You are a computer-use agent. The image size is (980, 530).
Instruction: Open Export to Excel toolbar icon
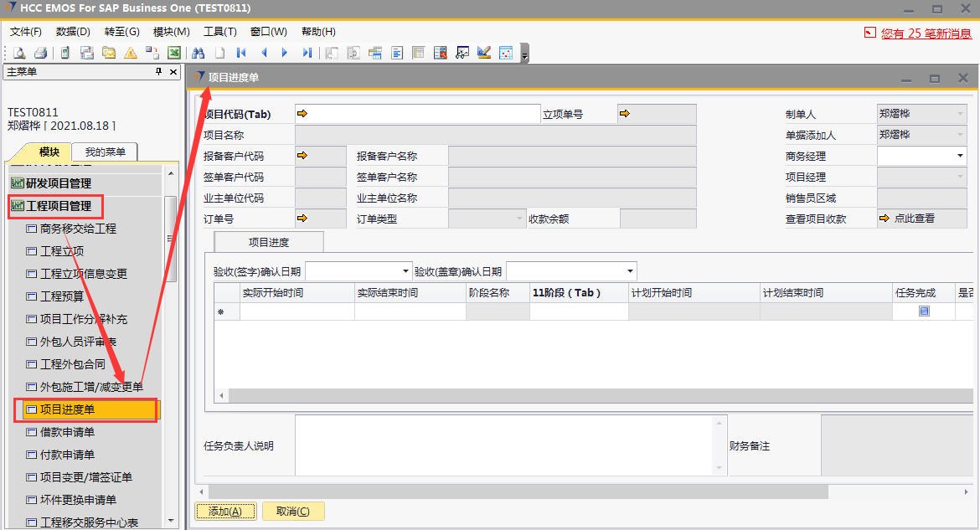[174, 53]
